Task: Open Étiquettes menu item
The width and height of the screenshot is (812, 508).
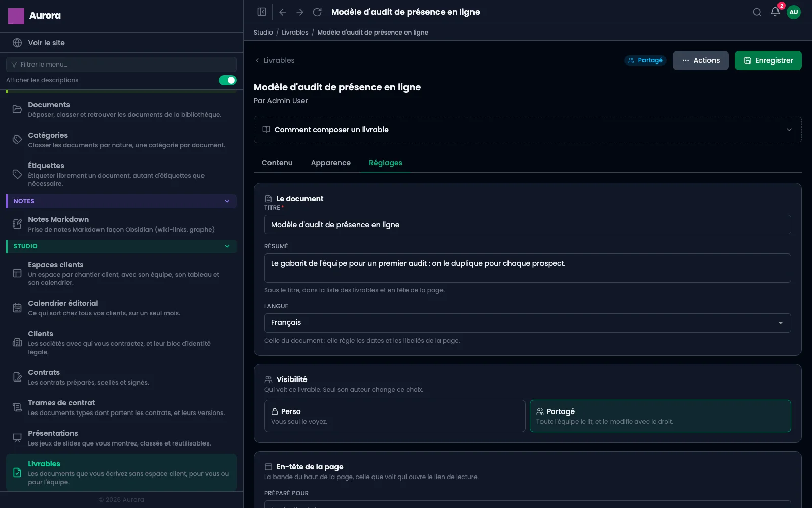Action: click(x=121, y=174)
